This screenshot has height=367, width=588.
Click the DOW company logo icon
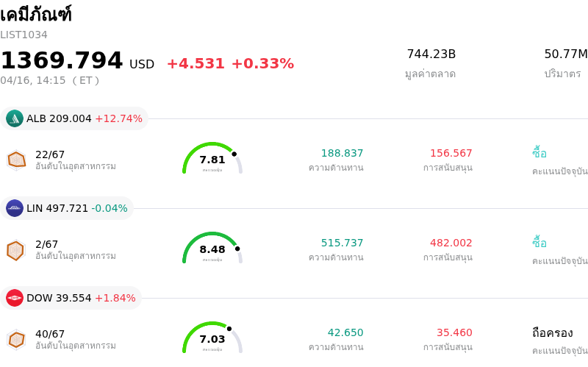click(15, 298)
